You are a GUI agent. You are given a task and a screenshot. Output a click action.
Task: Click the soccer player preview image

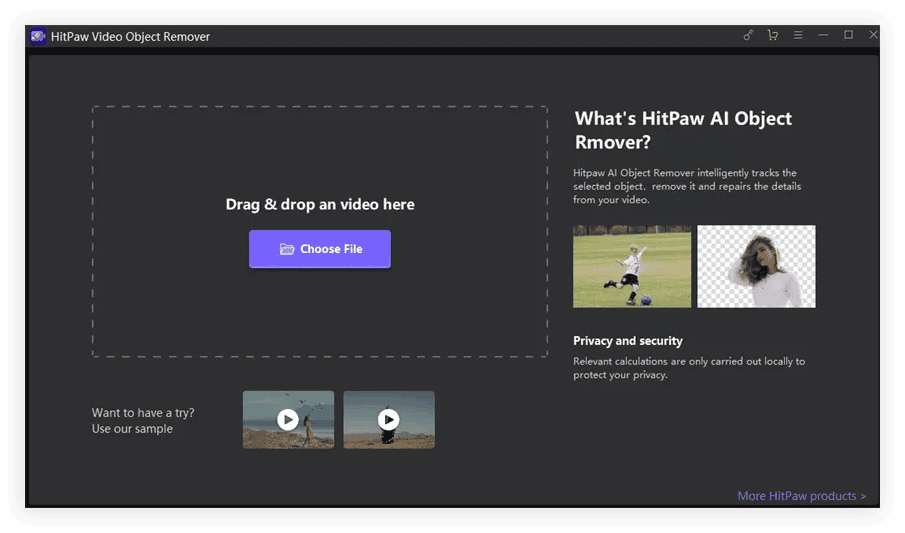tap(631, 266)
